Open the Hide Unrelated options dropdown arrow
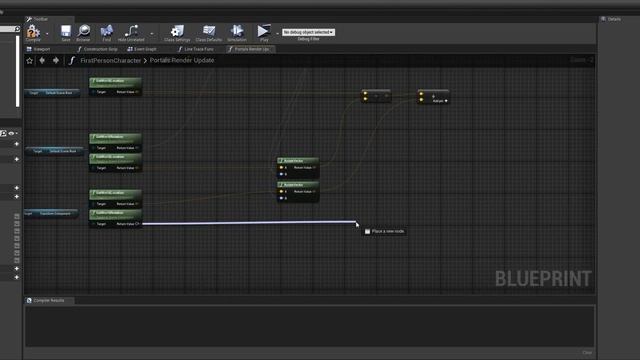The width and height of the screenshot is (640, 360). point(152,34)
